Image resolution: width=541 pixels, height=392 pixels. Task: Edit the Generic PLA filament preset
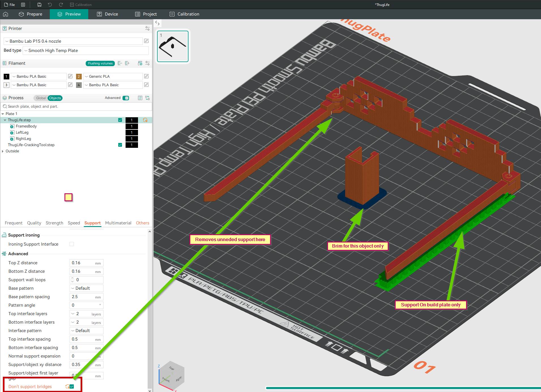146,76
